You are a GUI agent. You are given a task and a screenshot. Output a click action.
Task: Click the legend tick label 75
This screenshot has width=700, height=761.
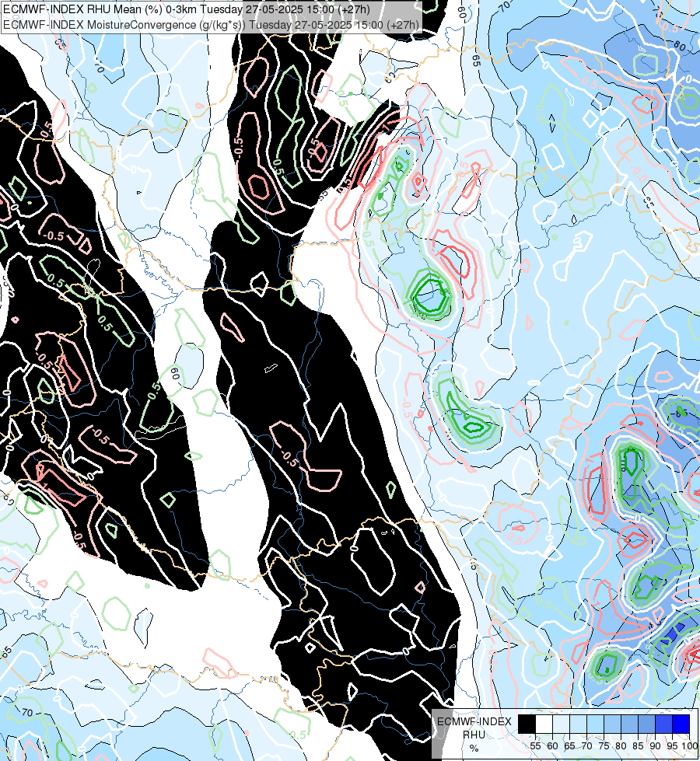click(604, 746)
